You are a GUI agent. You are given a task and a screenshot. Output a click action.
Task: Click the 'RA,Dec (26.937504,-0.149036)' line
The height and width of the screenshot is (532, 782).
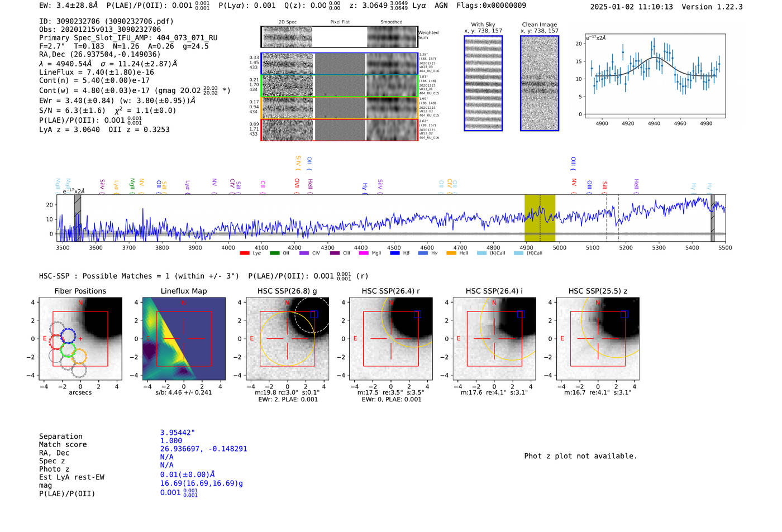pos(99,54)
